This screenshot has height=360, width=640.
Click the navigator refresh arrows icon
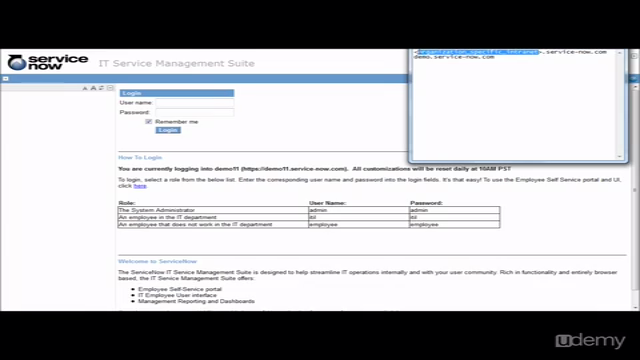click(x=102, y=88)
